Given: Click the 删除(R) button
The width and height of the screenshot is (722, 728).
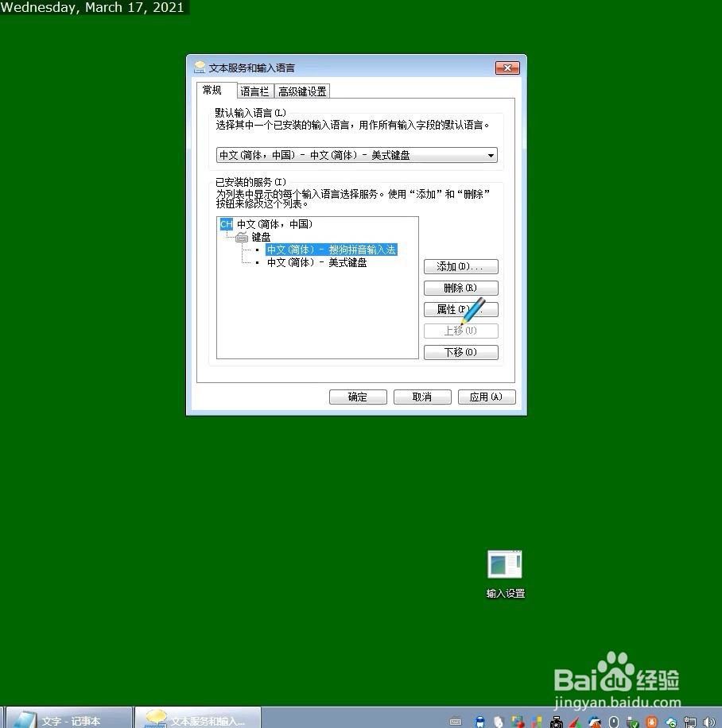Looking at the screenshot, I should point(461,288).
